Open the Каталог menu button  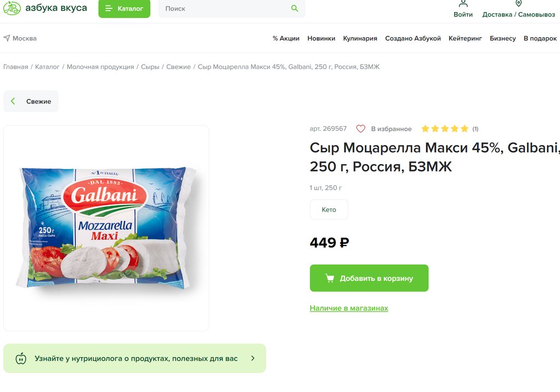(124, 9)
